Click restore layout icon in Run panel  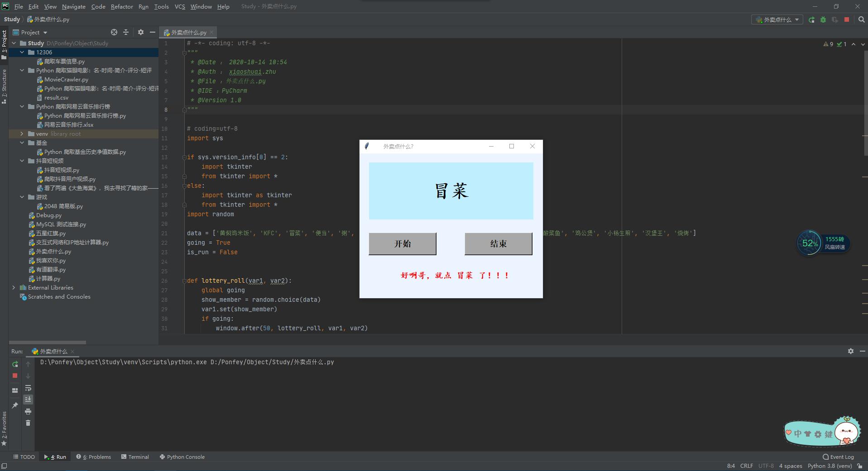(x=15, y=390)
